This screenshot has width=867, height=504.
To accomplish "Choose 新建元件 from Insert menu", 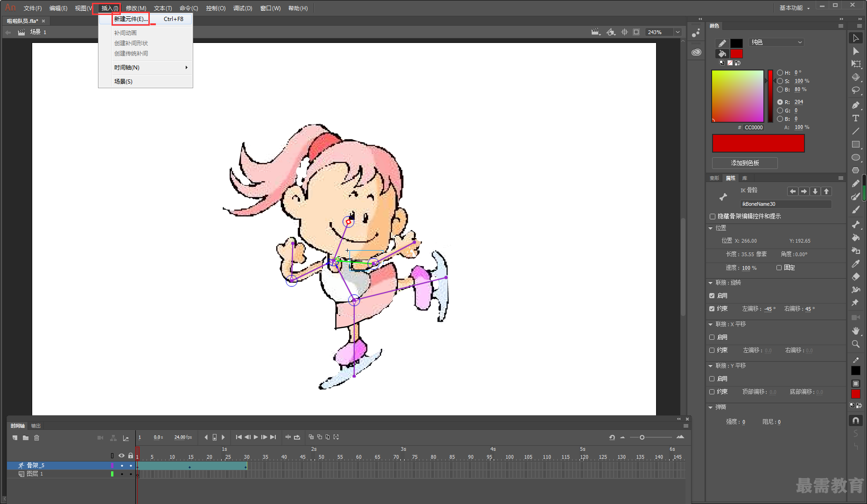I will (x=146, y=19).
